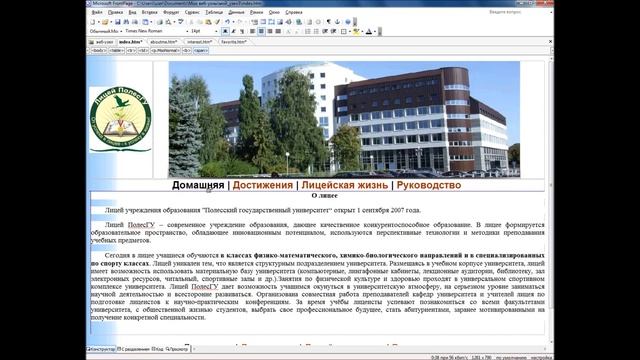Click the Лицей ПолесГУ logo image
Image resolution: width=640 pixels, height=360 pixels.
(x=120, y=119)
